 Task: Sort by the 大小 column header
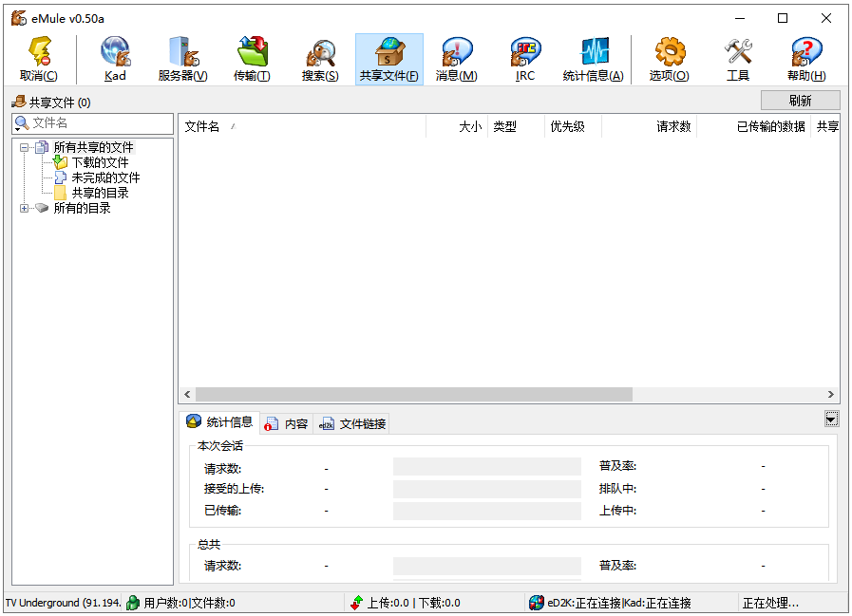pyautogui.click(x=457, y=126)
